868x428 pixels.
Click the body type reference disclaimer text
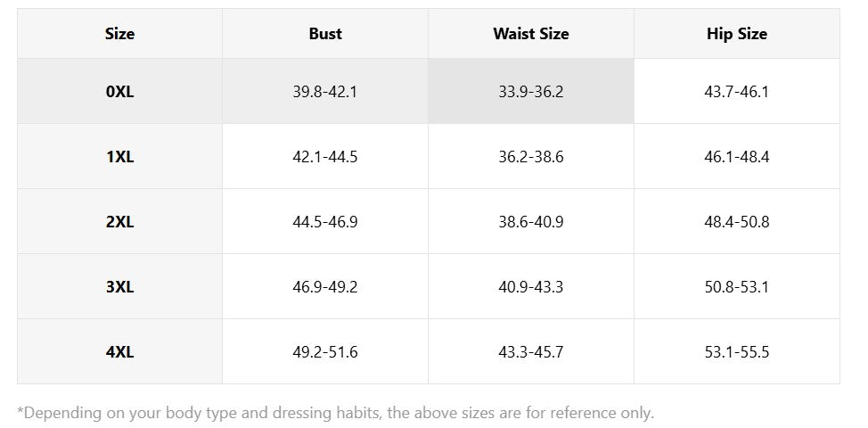(x=336, y=413)
